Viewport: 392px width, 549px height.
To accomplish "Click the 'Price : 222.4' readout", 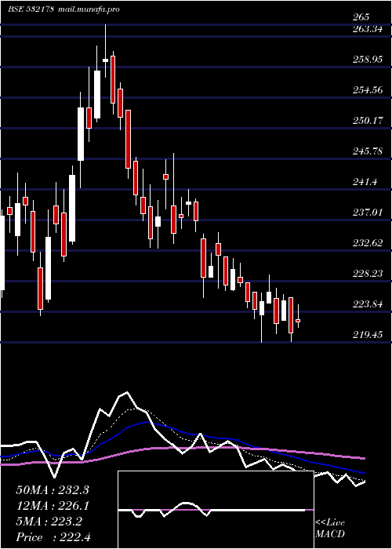I will 53,537.
